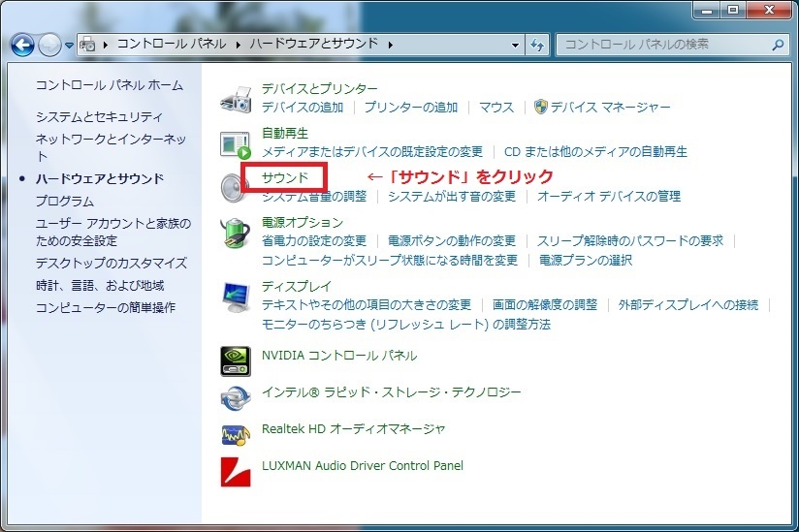Select システムとセキュリティ in sidebar
The image size is (799, 532).
[x=99, y=116]
